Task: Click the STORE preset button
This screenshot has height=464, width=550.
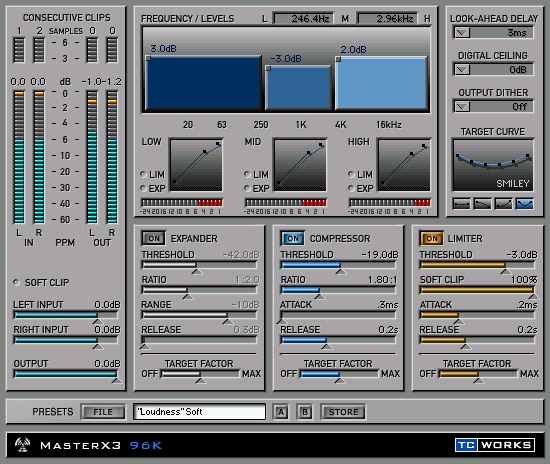Action: click(x=343, y=412)
